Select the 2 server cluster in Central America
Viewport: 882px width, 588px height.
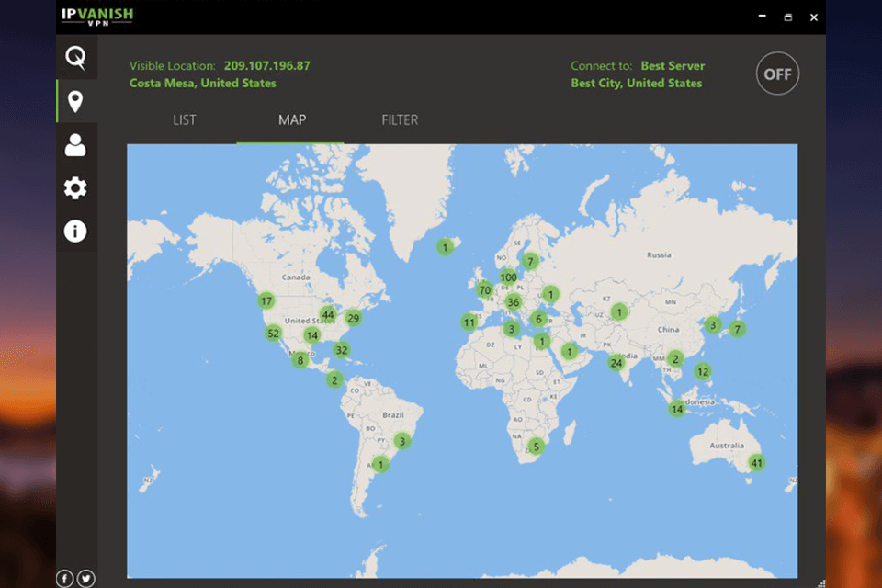click(334, 379)
